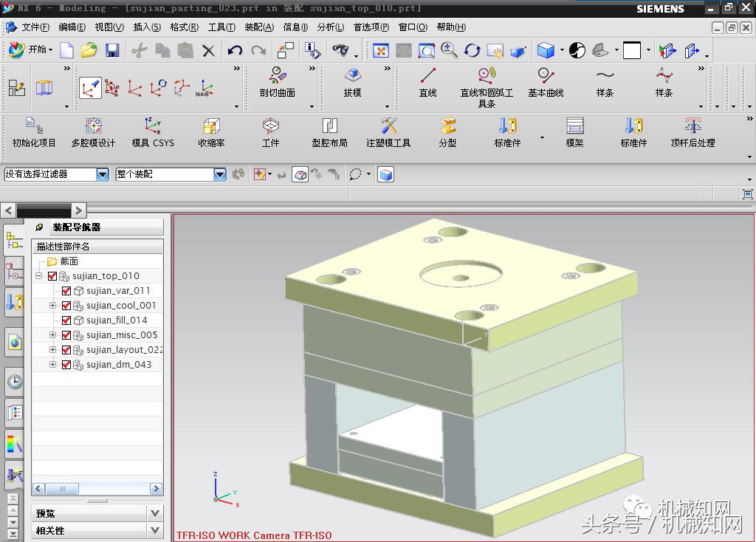Expand the sujian_cool_001 tree node
Screen dimensions: 756x542
coord(53,306)
